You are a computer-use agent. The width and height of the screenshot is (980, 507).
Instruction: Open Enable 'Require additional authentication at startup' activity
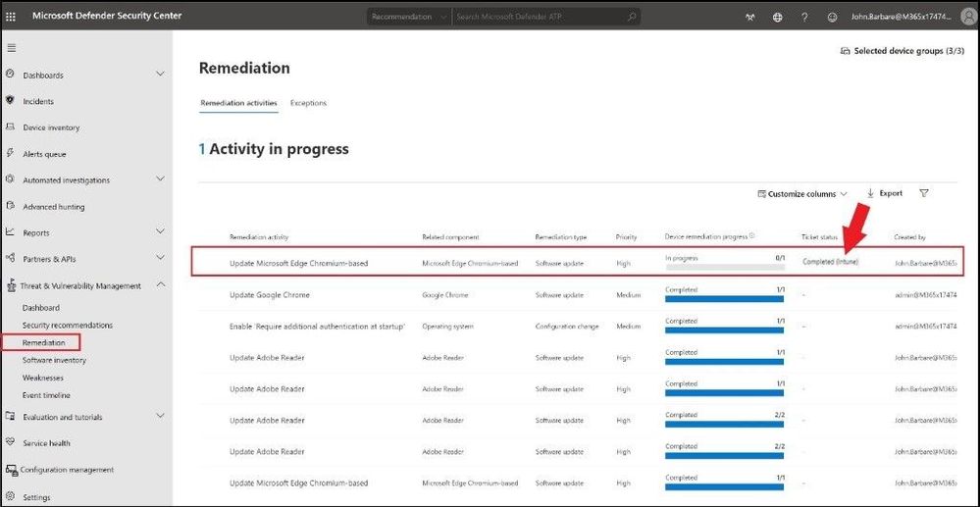tap(318, 326)
